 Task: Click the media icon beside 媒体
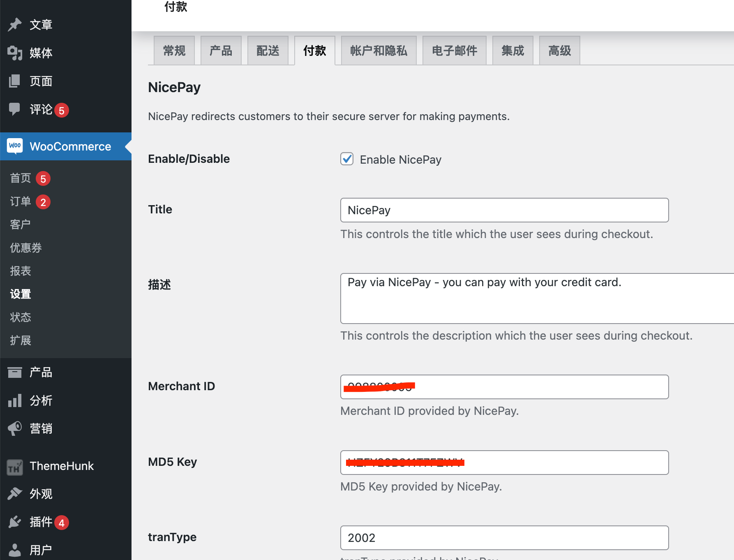[x=15, y=53]
